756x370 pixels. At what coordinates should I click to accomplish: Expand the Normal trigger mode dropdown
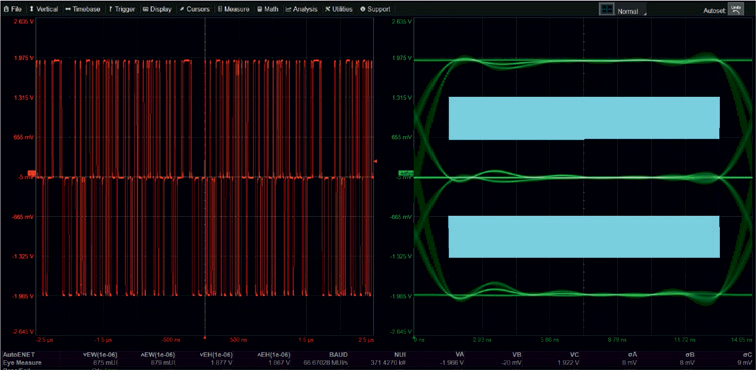[631, 11]
